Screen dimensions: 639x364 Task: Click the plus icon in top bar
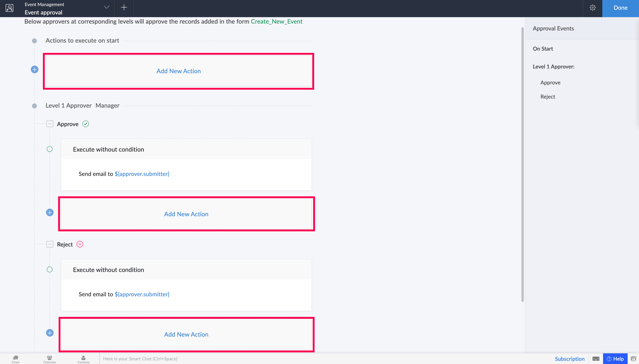(x=124, y=7)
